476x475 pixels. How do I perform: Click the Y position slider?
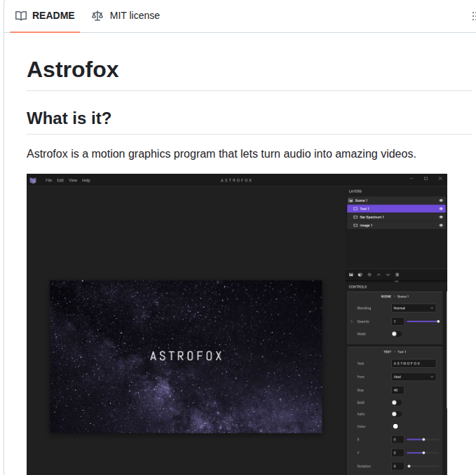click(423, 453)
